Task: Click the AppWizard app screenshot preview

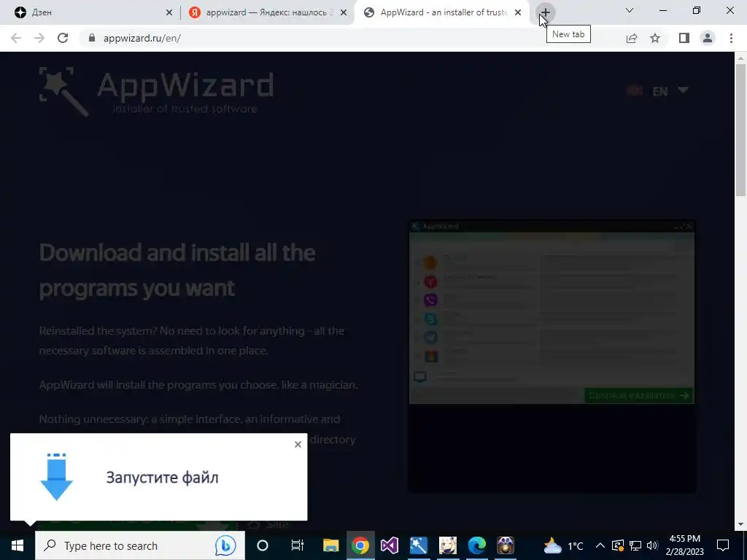Action: 551,312
